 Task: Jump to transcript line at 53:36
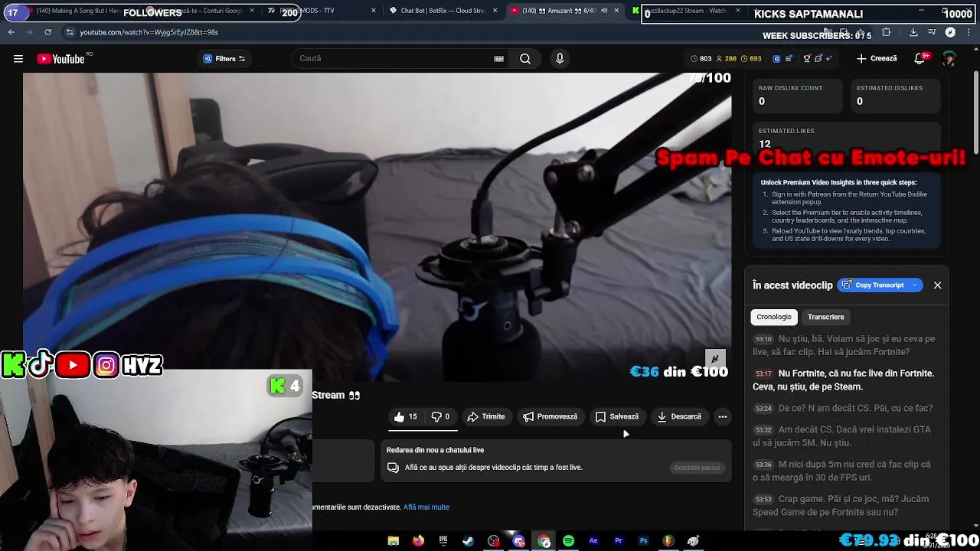click(846, 471)
